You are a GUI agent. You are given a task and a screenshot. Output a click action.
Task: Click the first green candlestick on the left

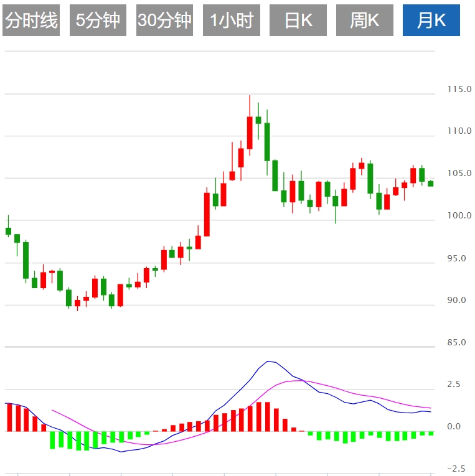tap(9, 231)
